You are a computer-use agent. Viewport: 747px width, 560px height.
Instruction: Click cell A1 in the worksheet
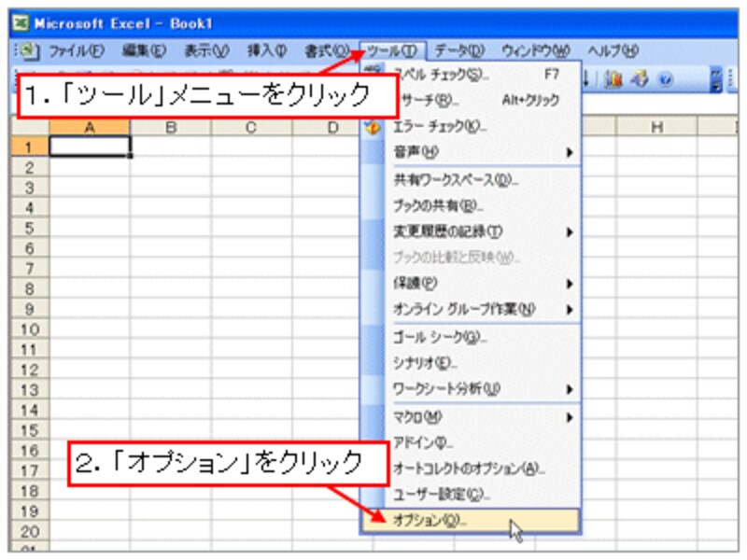pyautogui.click(x=90, y=147)
